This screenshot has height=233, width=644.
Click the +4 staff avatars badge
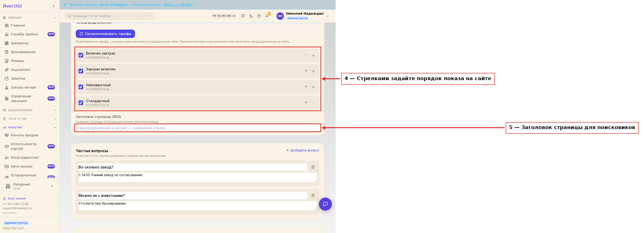[x=233, y=16]
